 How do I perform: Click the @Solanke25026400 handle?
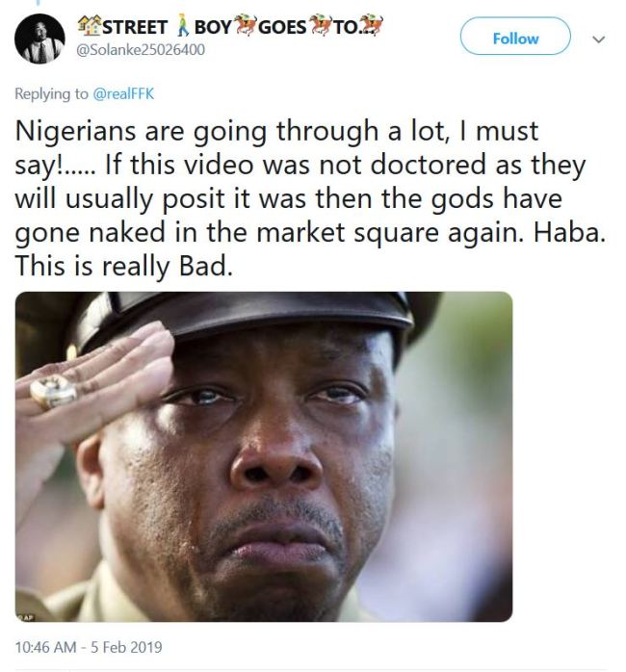pos(141,50)
